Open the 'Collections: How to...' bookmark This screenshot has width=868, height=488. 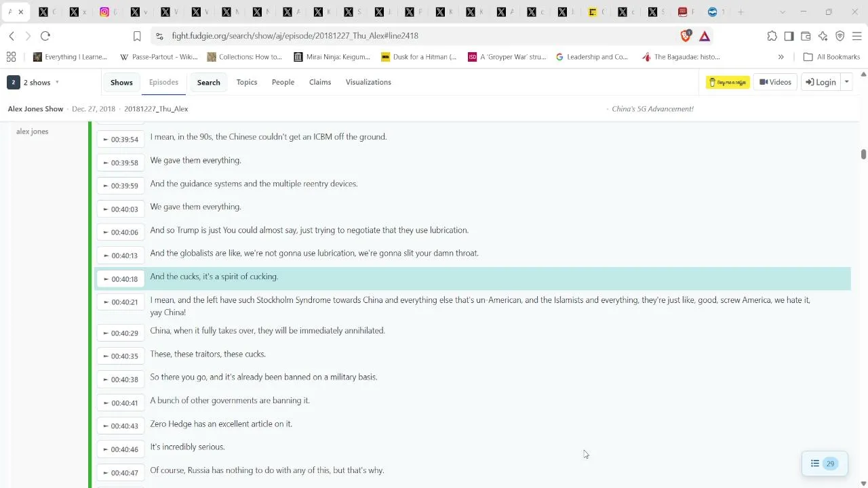click(x=245, y=57)
